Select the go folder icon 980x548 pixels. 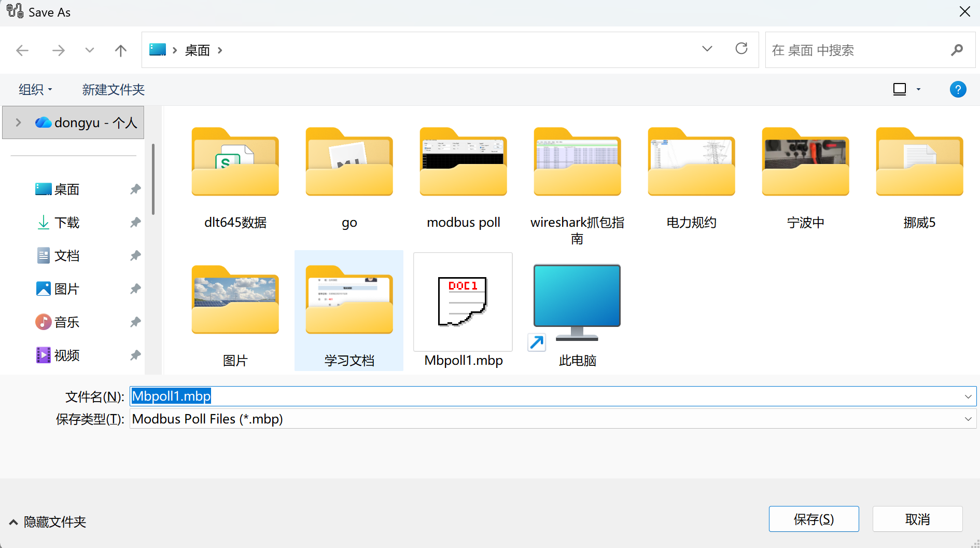(349, 161)
